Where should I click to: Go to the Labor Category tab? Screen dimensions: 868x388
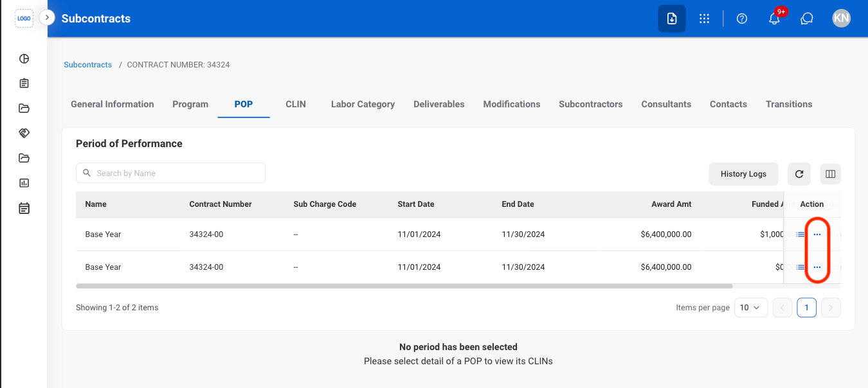tap(363, 104)
